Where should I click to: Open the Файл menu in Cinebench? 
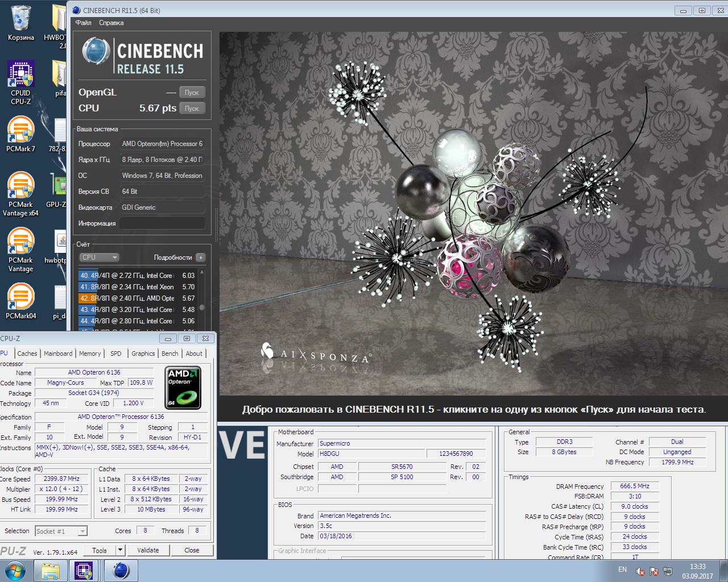pyautogui.click(x=84, y=23)
